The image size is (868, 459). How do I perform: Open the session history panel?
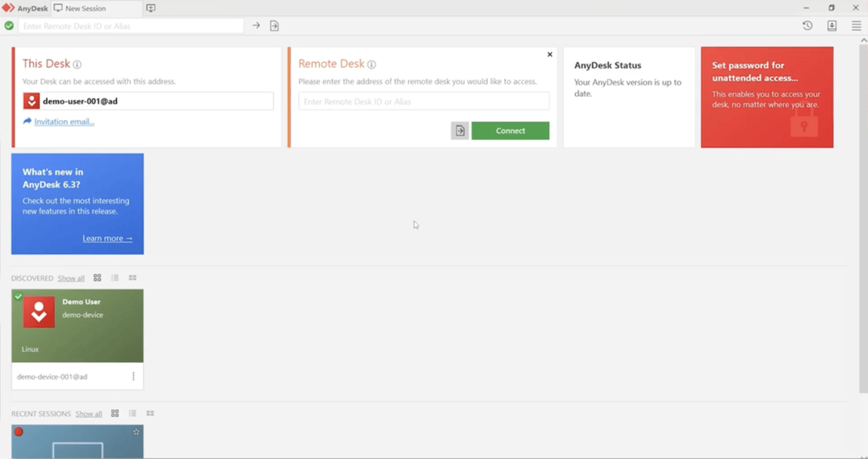pos(808,25)
